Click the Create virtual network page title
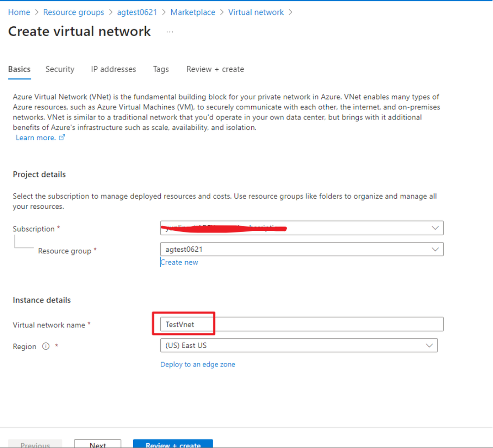Viewport: 493px width, 448px height. (79, 32)
